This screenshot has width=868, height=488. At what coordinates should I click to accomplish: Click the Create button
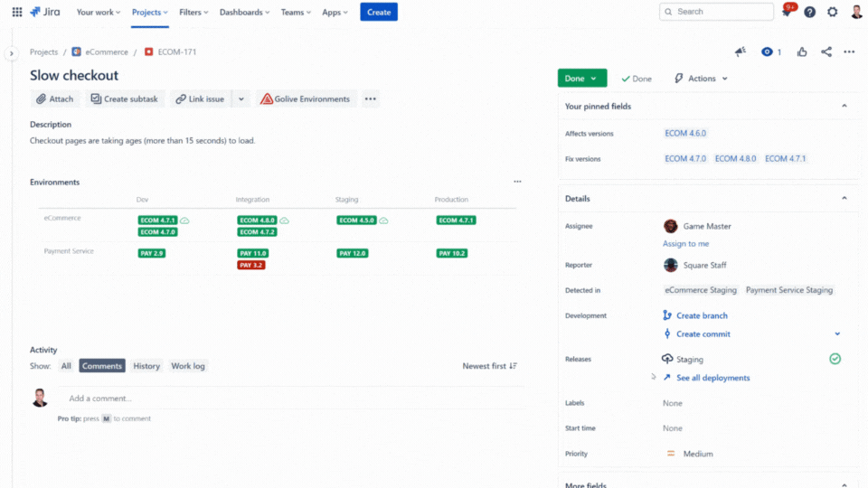click(379, 12)
